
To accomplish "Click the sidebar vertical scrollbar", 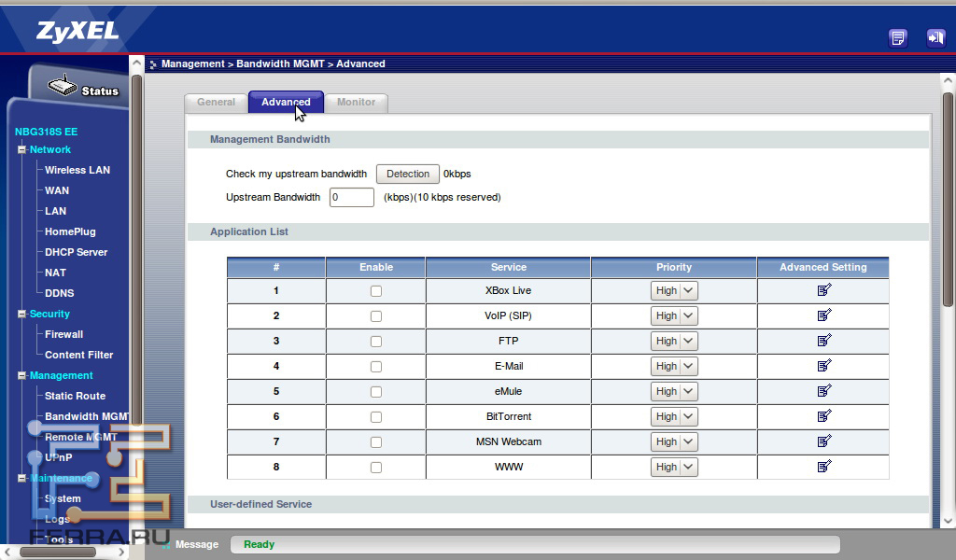I will (x=136, y=250).
